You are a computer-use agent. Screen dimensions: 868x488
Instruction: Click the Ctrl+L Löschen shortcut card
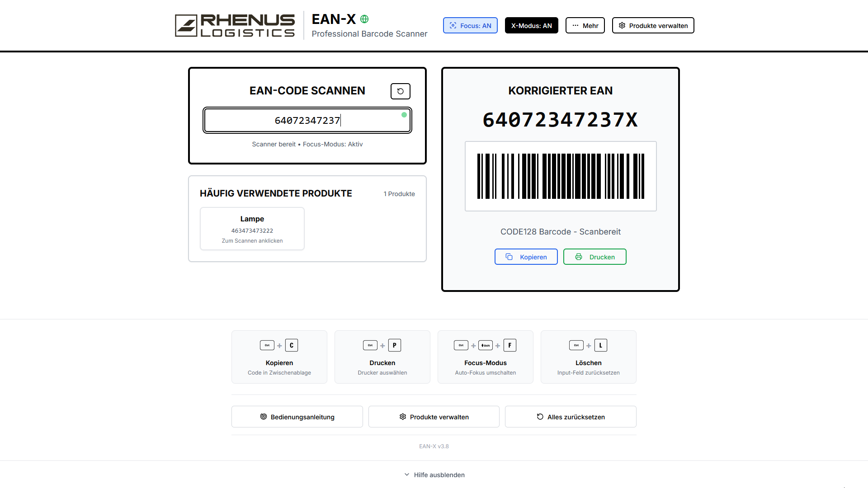tap(588, 357)
